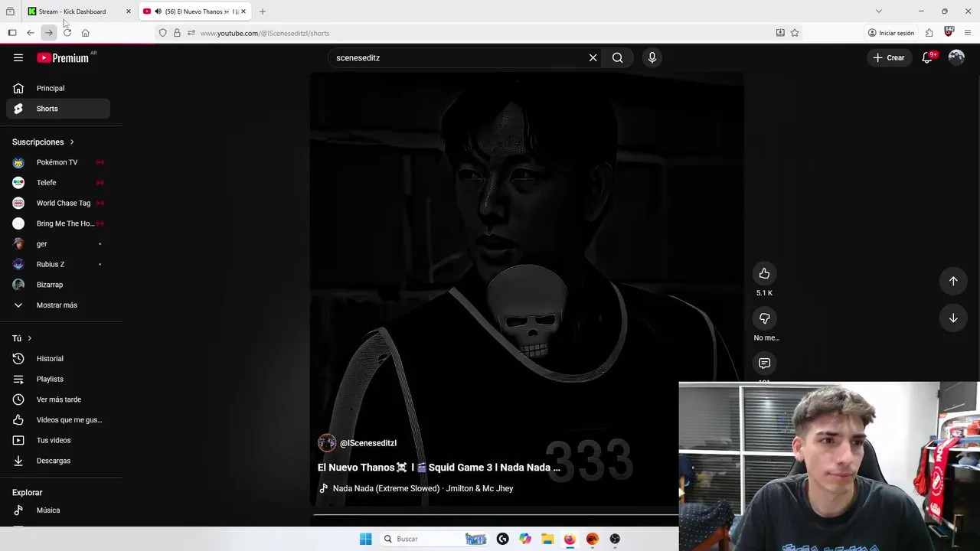Open the @lSceneseditzl channel link
Screen dimensions: 980x551
[368, 443]
